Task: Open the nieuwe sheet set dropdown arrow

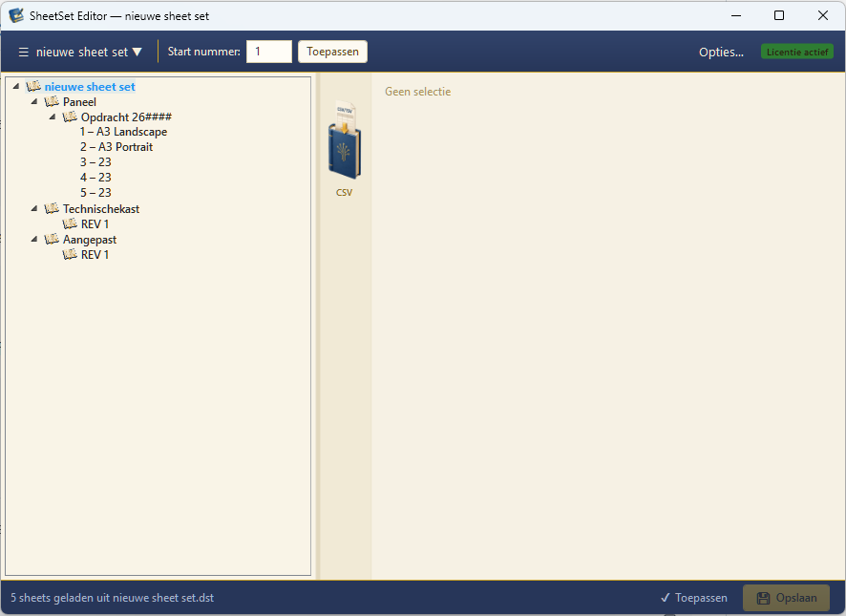Action: pyautogui.click(x=137, y=53)
